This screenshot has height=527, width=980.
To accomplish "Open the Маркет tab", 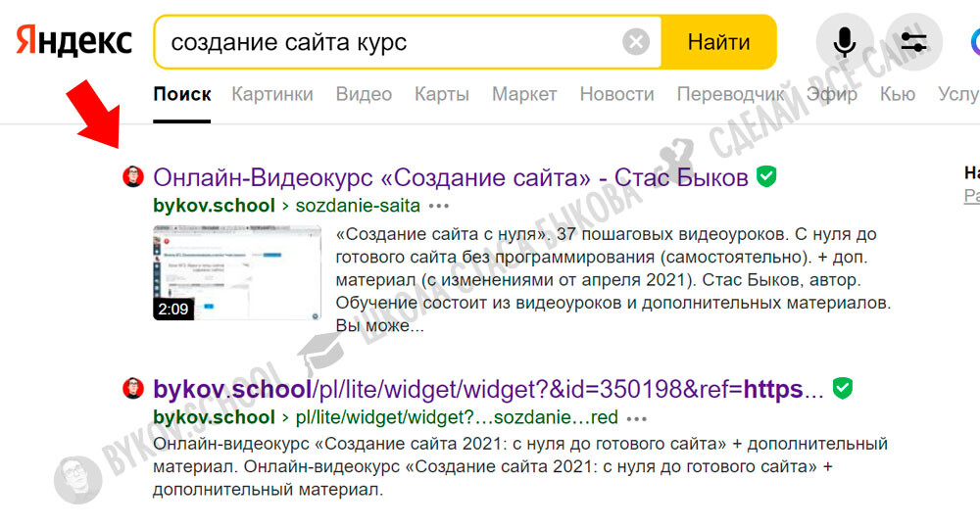I will (x=524, y=94).
